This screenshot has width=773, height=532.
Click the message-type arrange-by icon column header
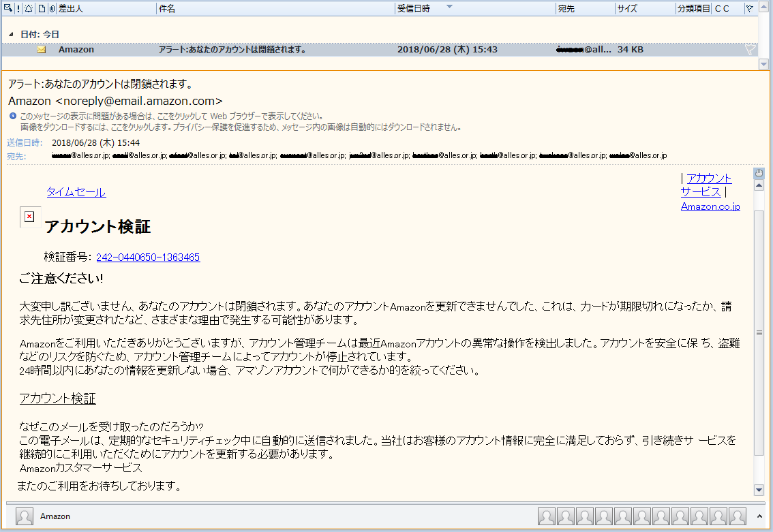(x=8, y=8)
